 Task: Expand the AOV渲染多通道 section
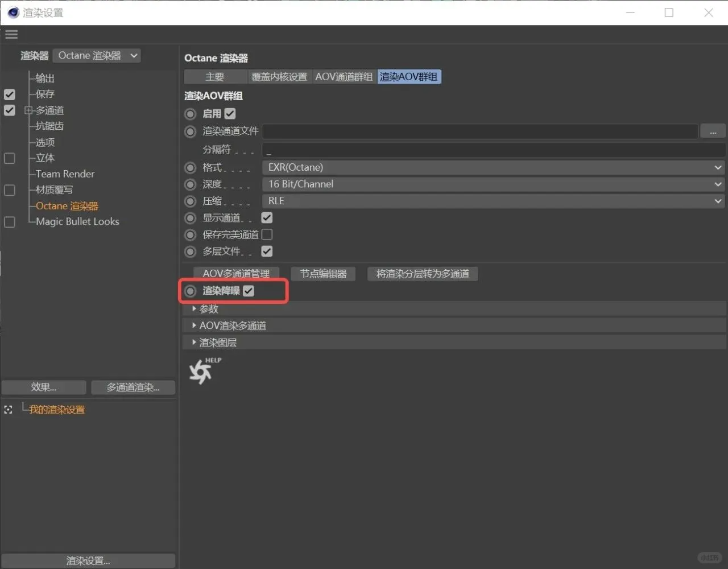(x=232, y=326)
